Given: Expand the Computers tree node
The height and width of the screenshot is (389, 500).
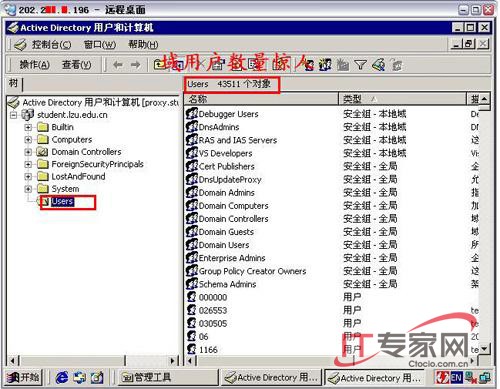Looking at the screenshot, I should coord(28,140).
